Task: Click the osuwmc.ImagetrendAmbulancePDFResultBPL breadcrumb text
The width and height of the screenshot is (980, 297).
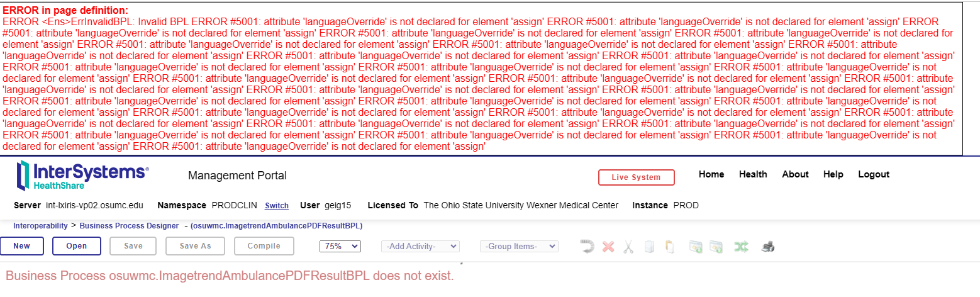Action: pos(276,226)
